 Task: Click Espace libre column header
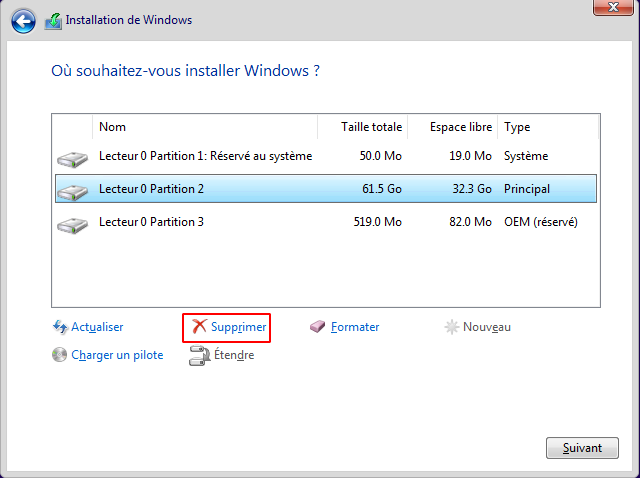pyautogui.click(x=452, y=127)
